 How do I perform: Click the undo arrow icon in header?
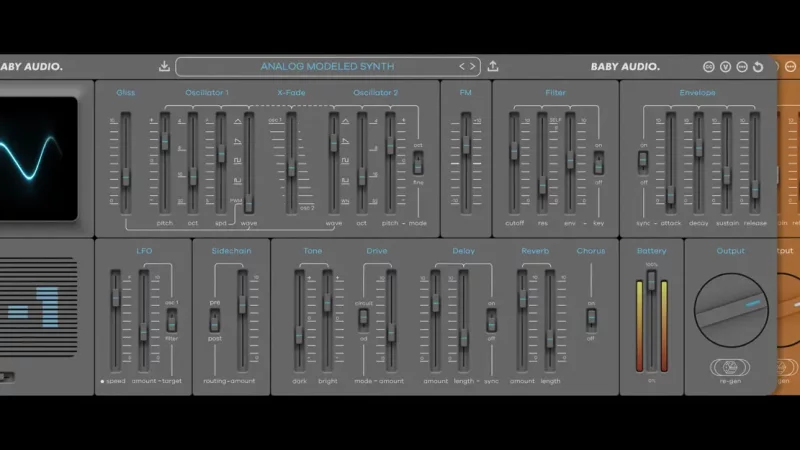757,67
